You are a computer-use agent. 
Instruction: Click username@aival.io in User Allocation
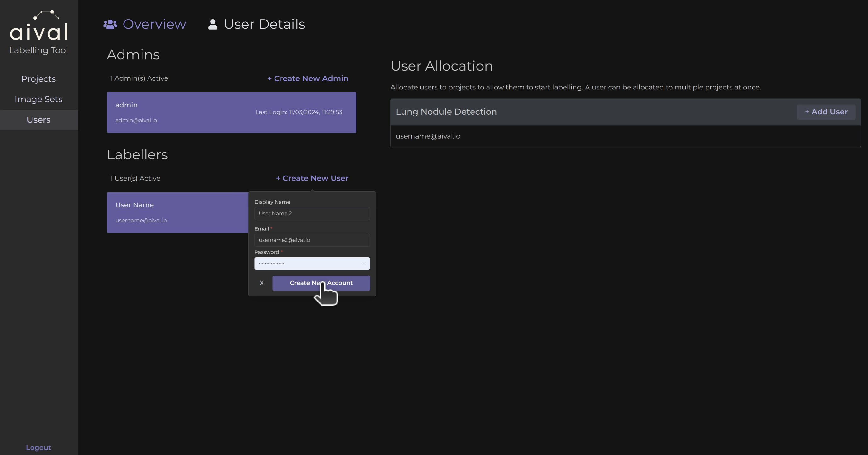click(428, 136)
